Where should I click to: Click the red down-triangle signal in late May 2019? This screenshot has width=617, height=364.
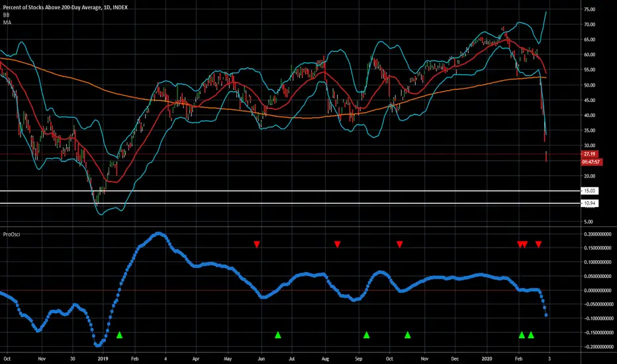257,244
